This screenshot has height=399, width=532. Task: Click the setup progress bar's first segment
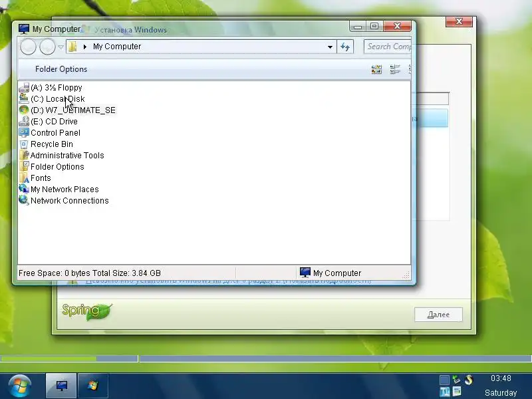[69, 358]
